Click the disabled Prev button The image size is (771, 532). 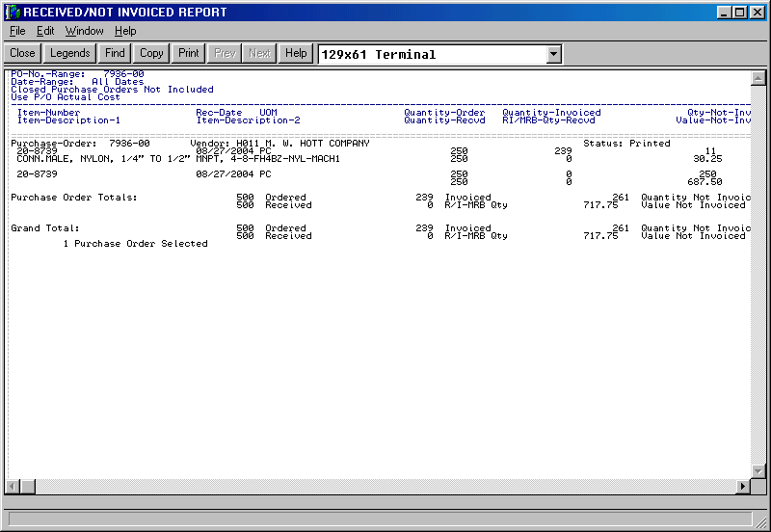click(226, 53)
